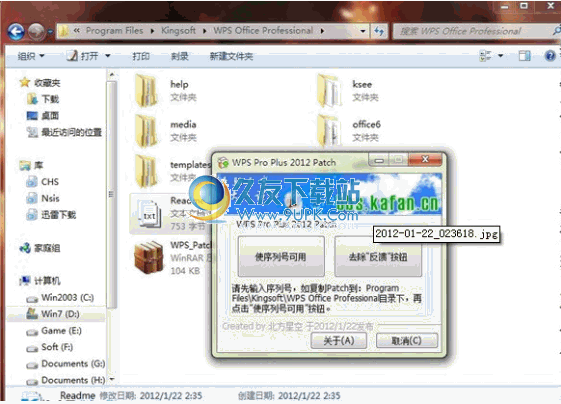561x404 pixels.
Task: Click the « overflow chevron in address bar
Action: [77, 31]
